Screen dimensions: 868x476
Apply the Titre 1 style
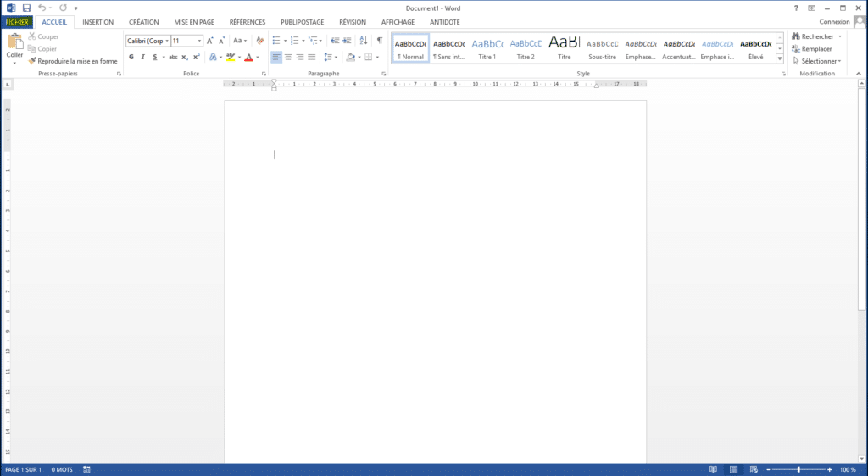click(487, 49)
